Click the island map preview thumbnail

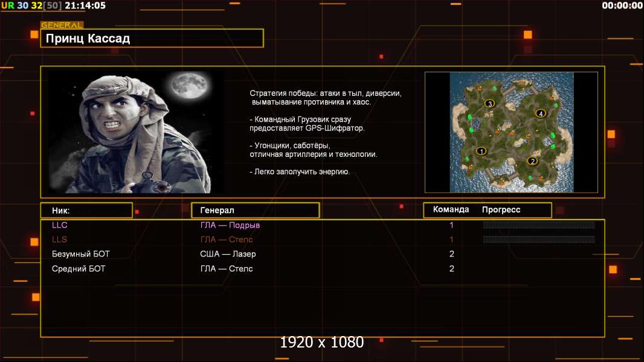click(x=511, y=132)
